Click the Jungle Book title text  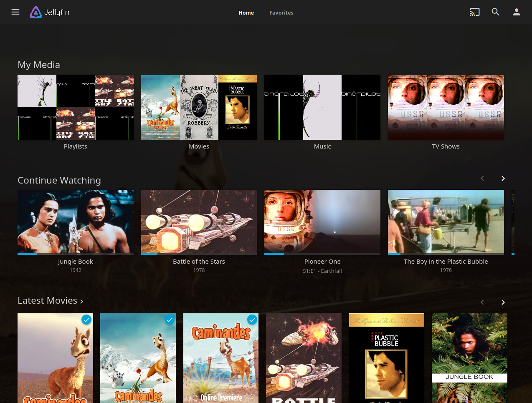76,262
